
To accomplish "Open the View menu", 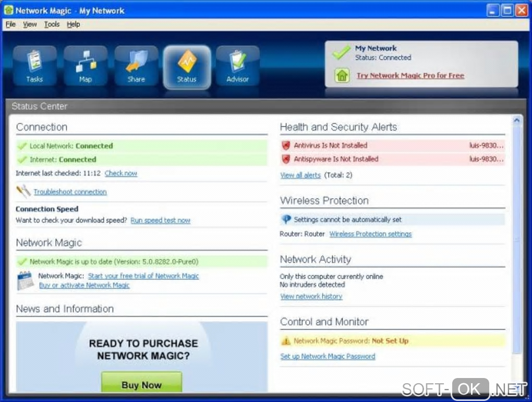I will [x=30, y=25].
